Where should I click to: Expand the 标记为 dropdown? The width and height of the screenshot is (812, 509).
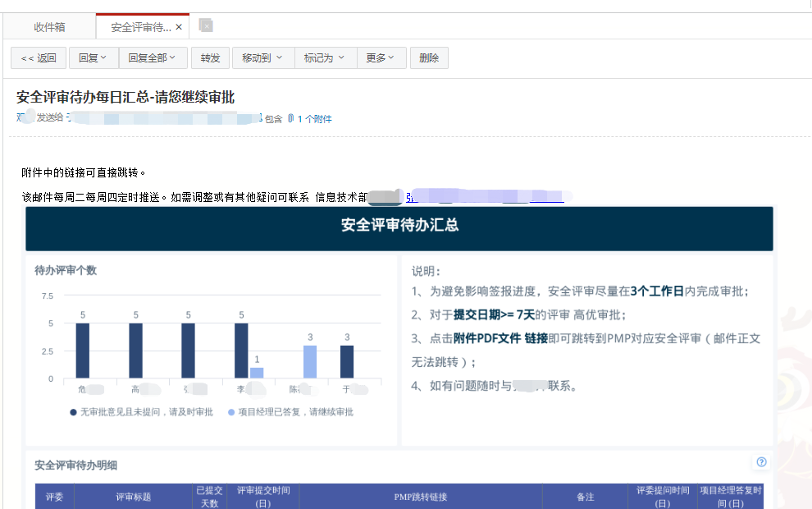[x=324, y=58]
